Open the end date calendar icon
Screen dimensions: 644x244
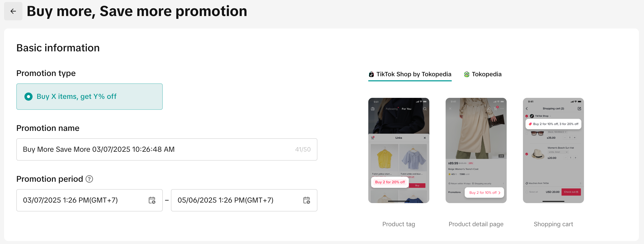(306, 200)
